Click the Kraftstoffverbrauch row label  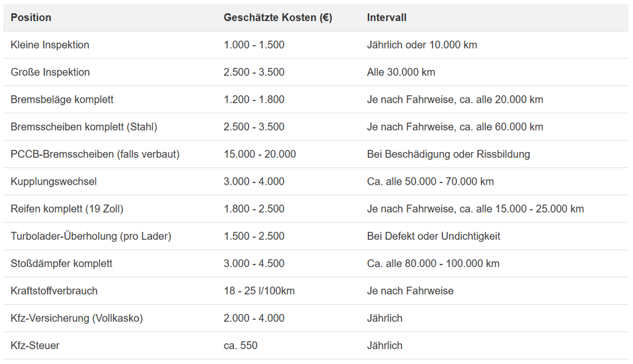[x=54, y=290]
